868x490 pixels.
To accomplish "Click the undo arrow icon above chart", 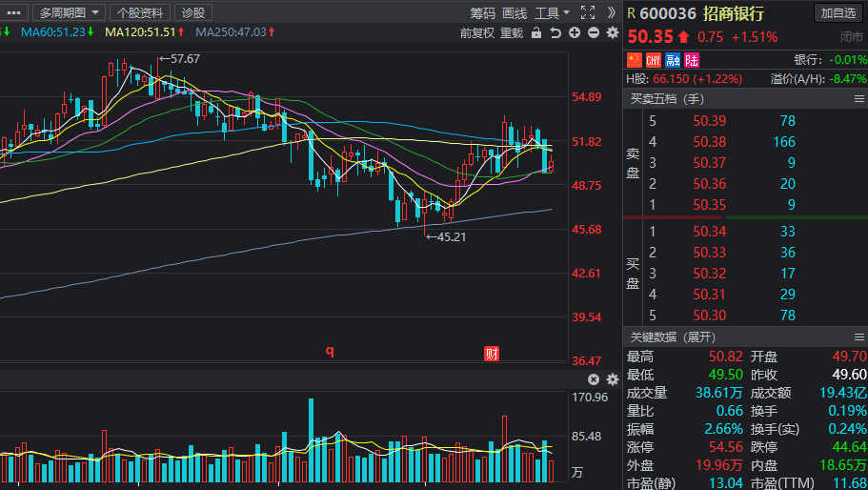I will tap(555, 32).
